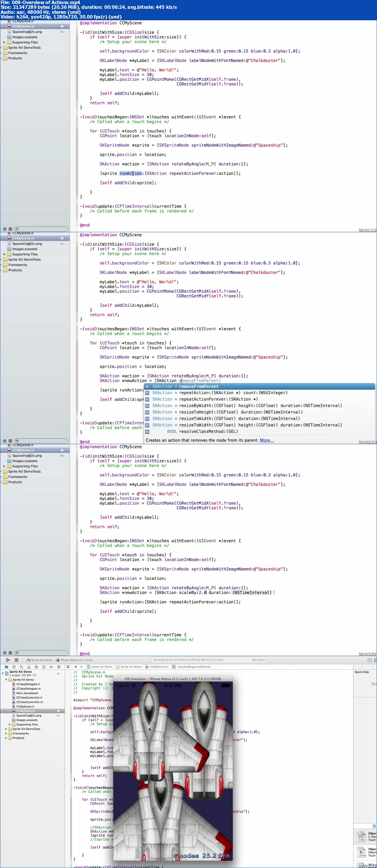Go back with the jump bar left arrow
This screenshot has width=377, height=868.
pos(76,666)
